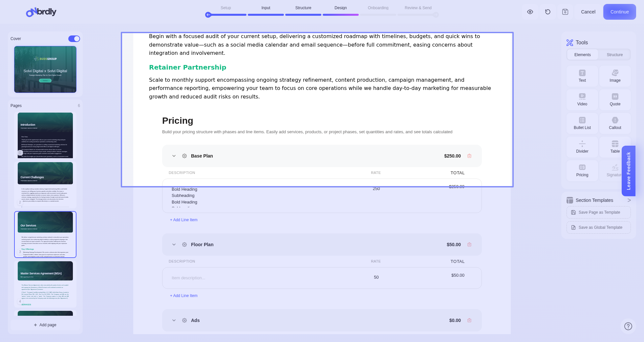Click the Continue button
The image size is (644, 342).
click(x=619, y=12)
